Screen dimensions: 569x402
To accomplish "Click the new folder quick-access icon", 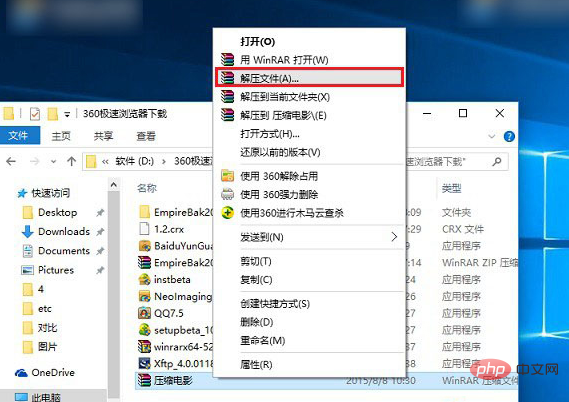I will tap(53, 114).
